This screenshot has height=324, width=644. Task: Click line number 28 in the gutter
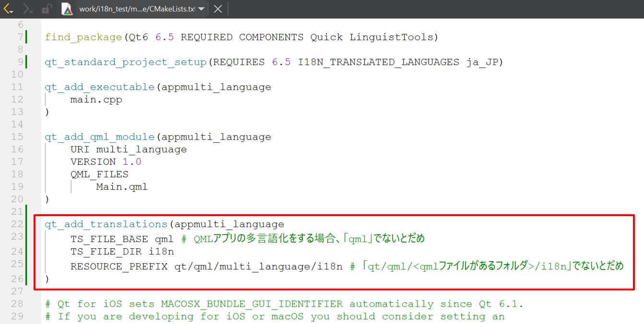[17, 304]
